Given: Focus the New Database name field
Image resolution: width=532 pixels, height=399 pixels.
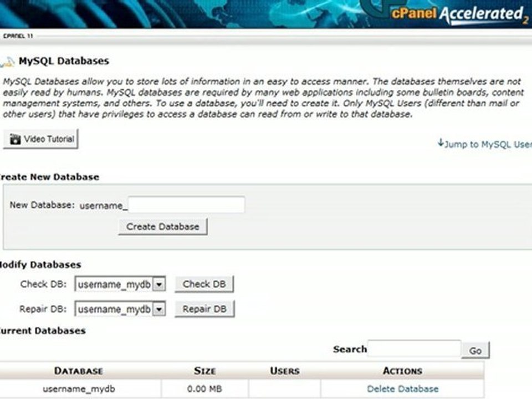Looking at the screenshot, I should coord(186,205).
